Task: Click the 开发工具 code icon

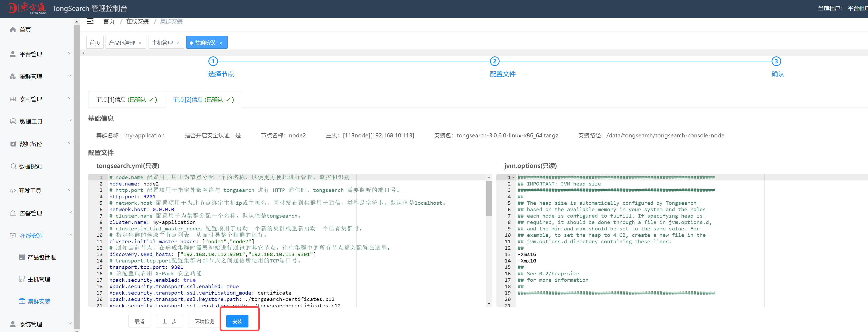Action: [x=13, y=191]
